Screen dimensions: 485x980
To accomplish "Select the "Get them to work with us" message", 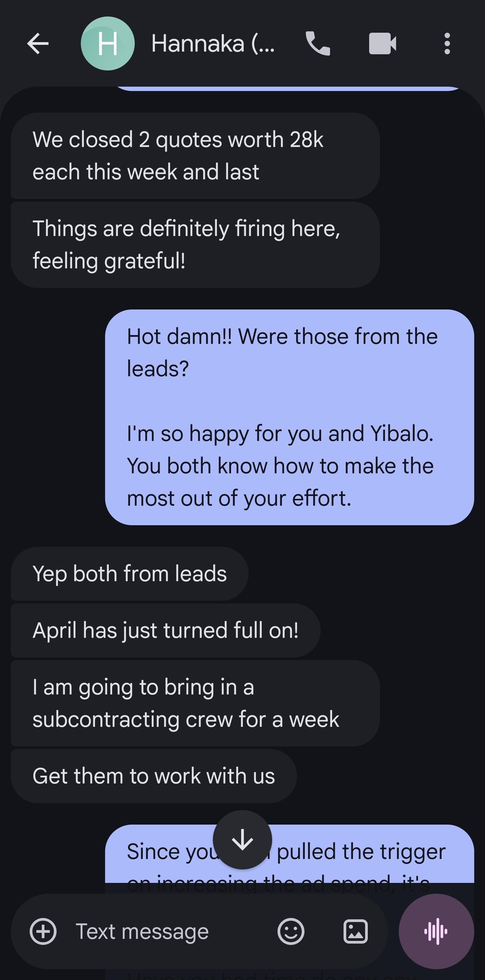I will tap(154, 776).
